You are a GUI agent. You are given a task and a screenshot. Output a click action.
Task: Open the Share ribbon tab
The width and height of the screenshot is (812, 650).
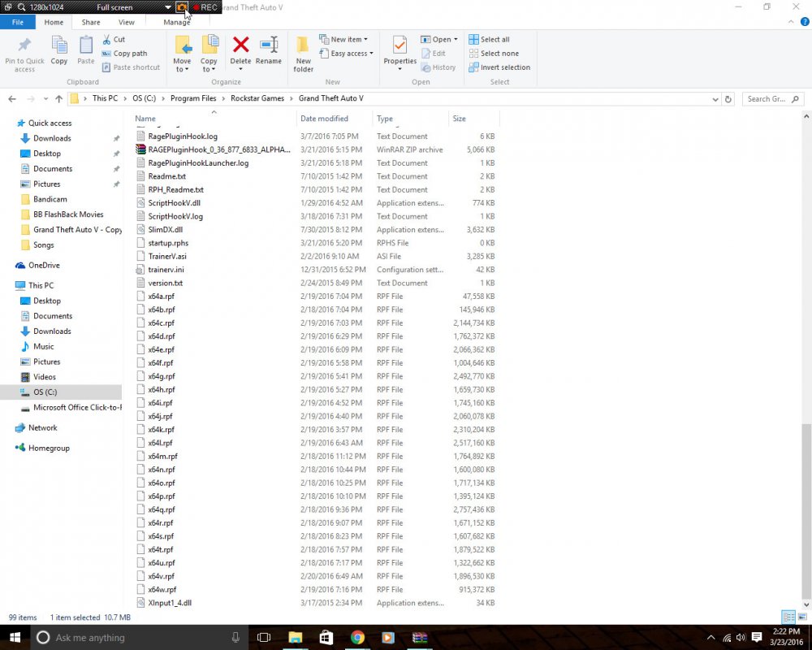(91, 22)
